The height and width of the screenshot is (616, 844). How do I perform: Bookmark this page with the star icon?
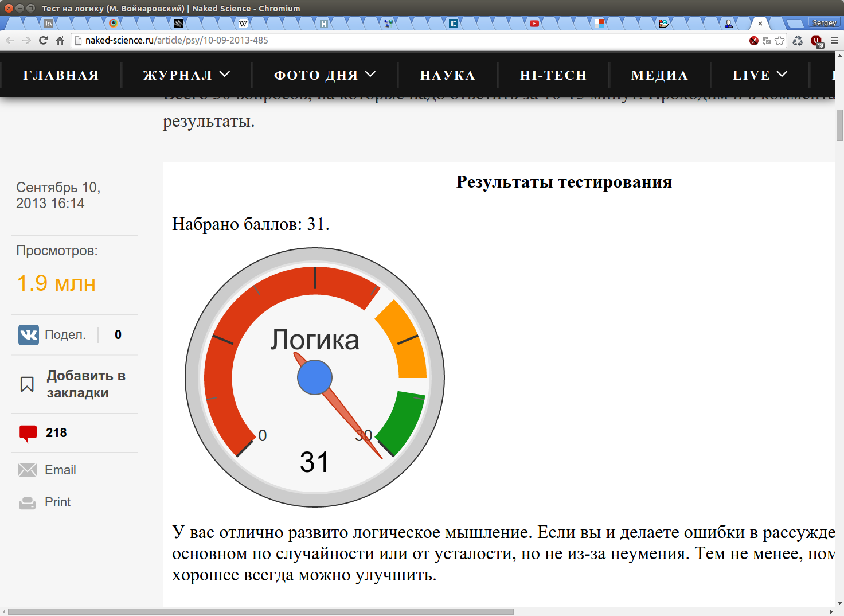point(779,40)
